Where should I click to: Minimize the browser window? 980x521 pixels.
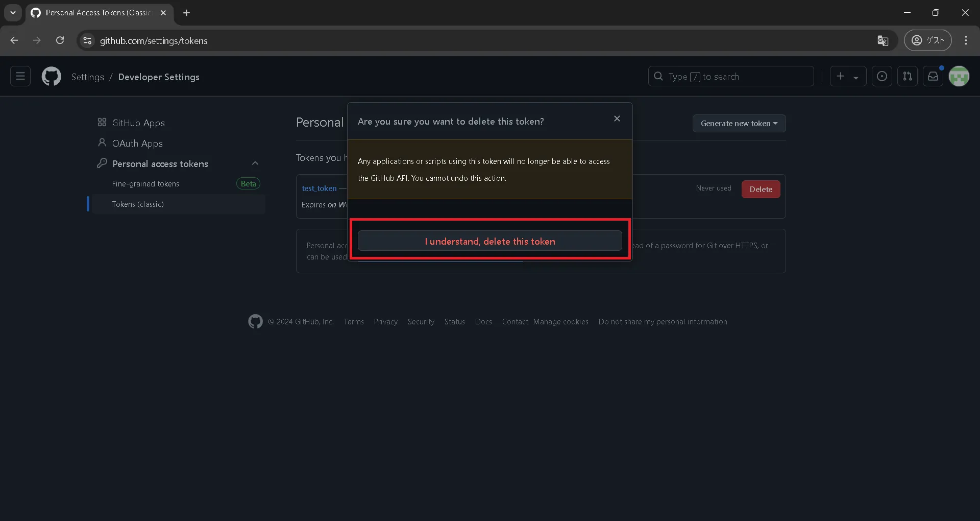click(x=907, y=13)
